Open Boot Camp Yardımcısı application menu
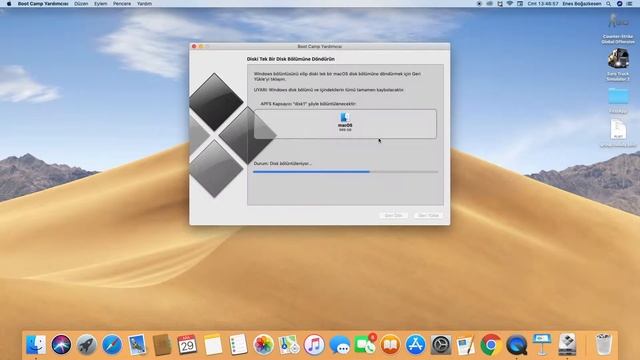Image resolution: width=640 pixels, height=360 pixels. tap(43, 3)
